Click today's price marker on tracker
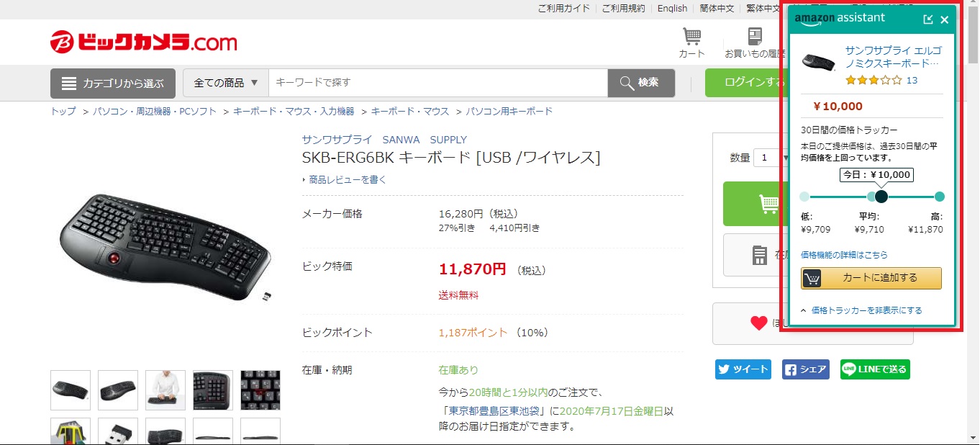Screen dimensions: 980x445 (881, 197)
